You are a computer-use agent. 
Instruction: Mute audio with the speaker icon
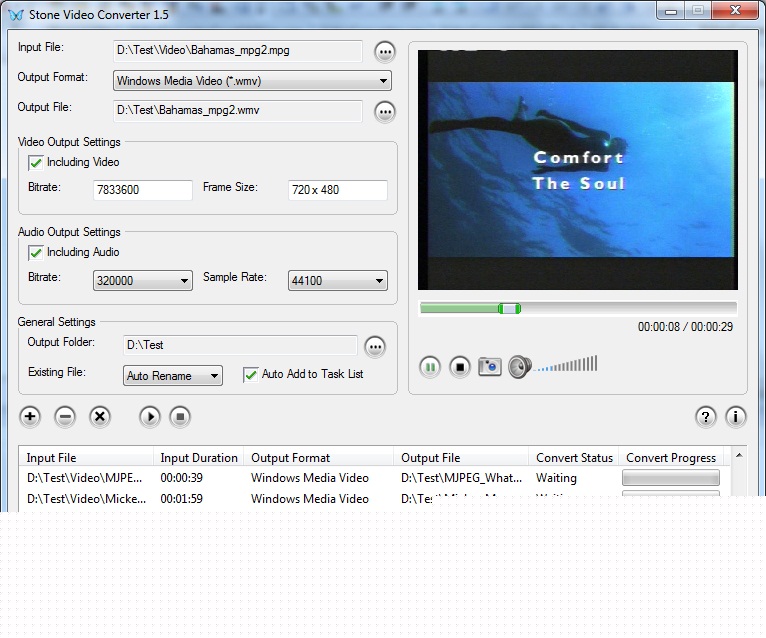click(x=520, y=367)
